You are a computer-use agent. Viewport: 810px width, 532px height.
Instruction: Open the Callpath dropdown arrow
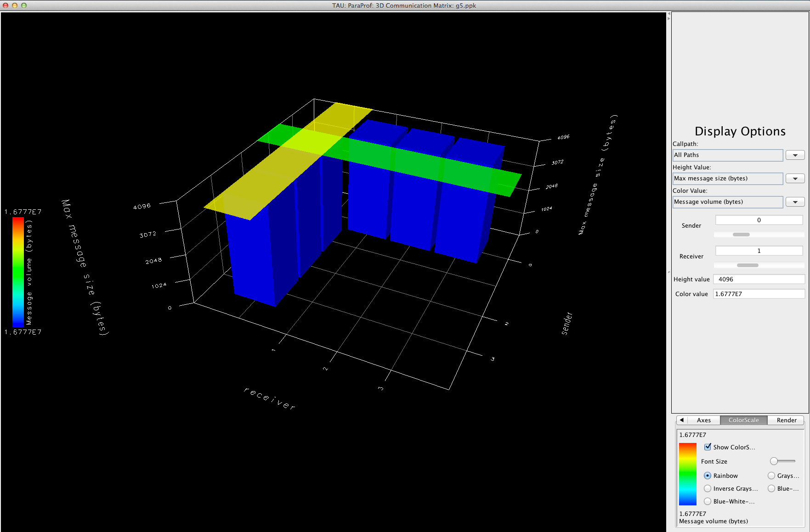pyautogui.click(x=795, y=155)
